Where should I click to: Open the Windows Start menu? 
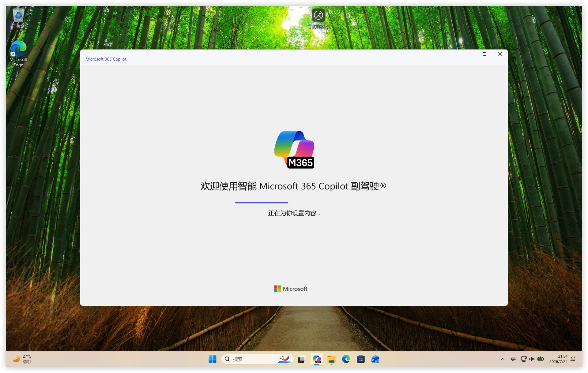[212, 359]
